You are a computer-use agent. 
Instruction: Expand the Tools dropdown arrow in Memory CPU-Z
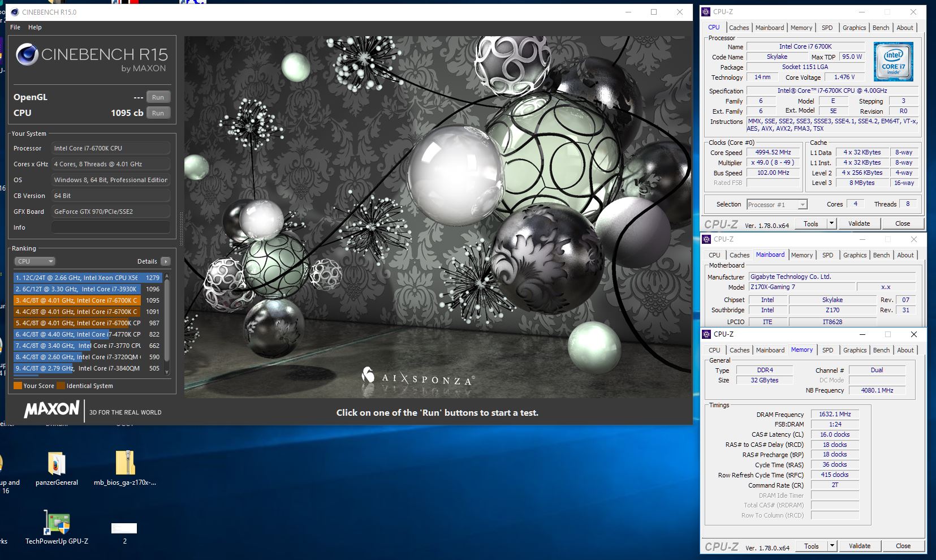[832, 546]
